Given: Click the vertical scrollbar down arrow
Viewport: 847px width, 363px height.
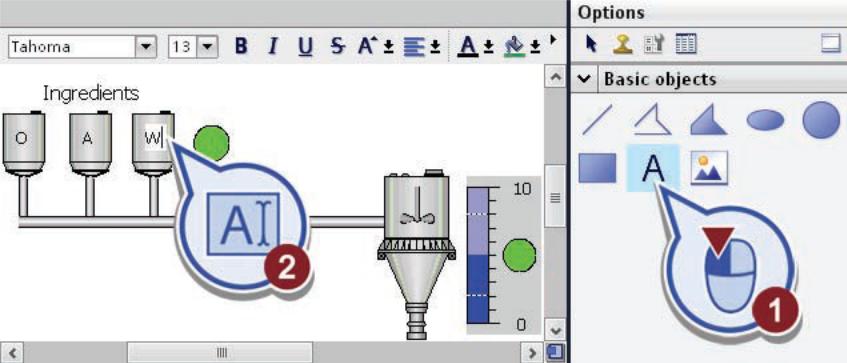Looking at the screenshot, I should (555, 330).
